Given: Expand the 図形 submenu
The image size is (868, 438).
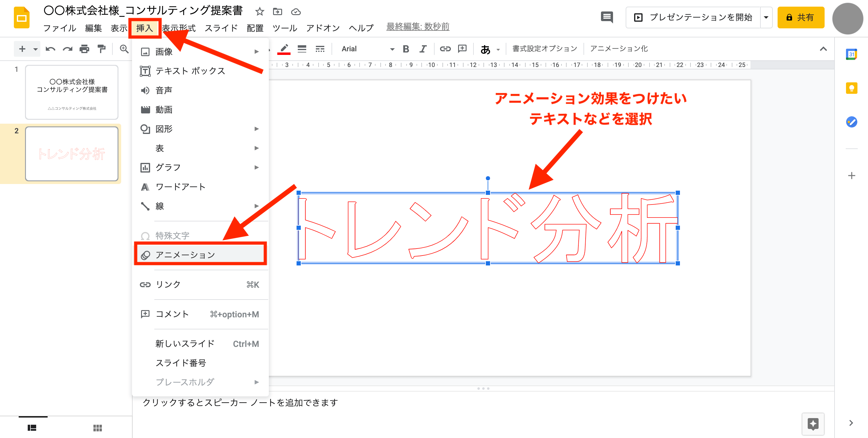Looking at the screenshot, I should [200, 129].
